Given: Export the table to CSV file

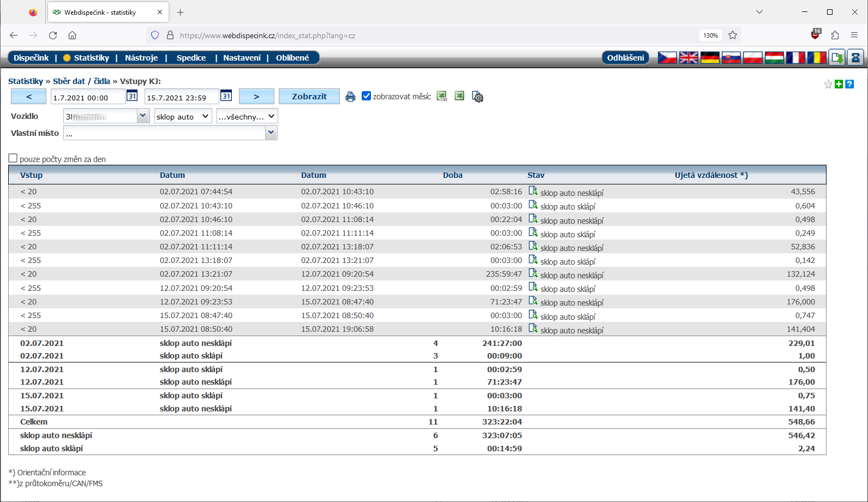Looking at the screenshot, I should [x=442, y=97].
